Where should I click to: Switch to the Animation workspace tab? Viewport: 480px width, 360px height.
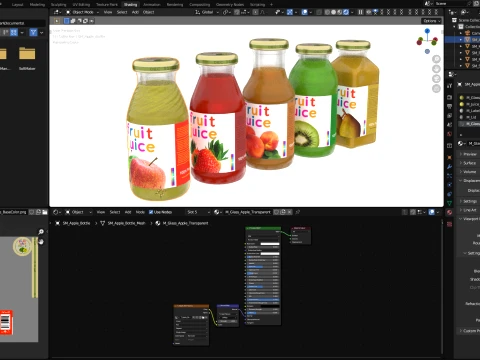point(151,5)
